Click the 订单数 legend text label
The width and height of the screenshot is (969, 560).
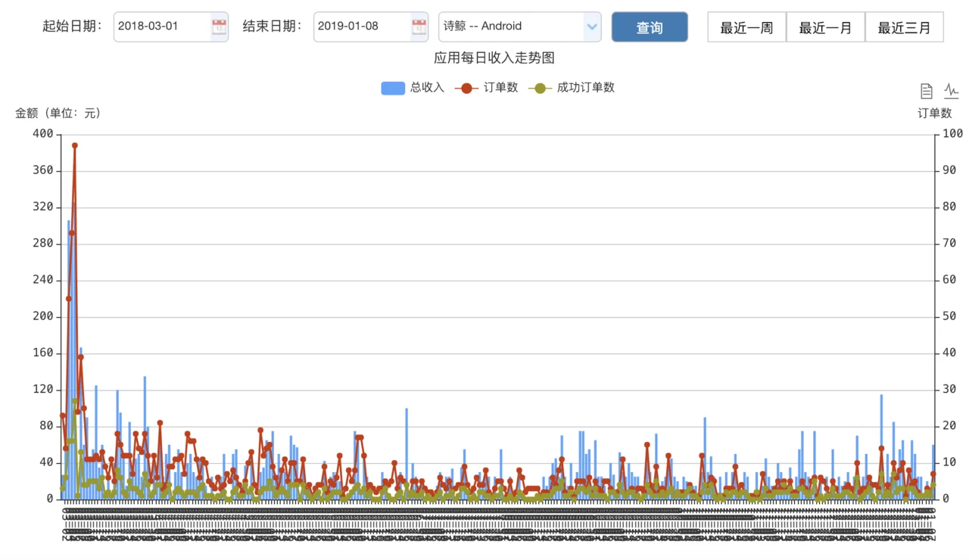[x=501, y=88]
